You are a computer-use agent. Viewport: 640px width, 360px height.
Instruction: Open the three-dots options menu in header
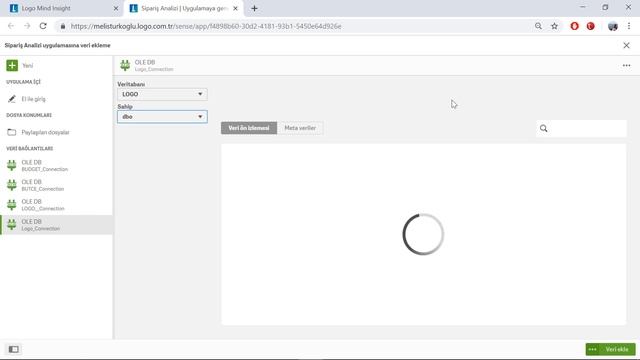click(x=627, y=65)
